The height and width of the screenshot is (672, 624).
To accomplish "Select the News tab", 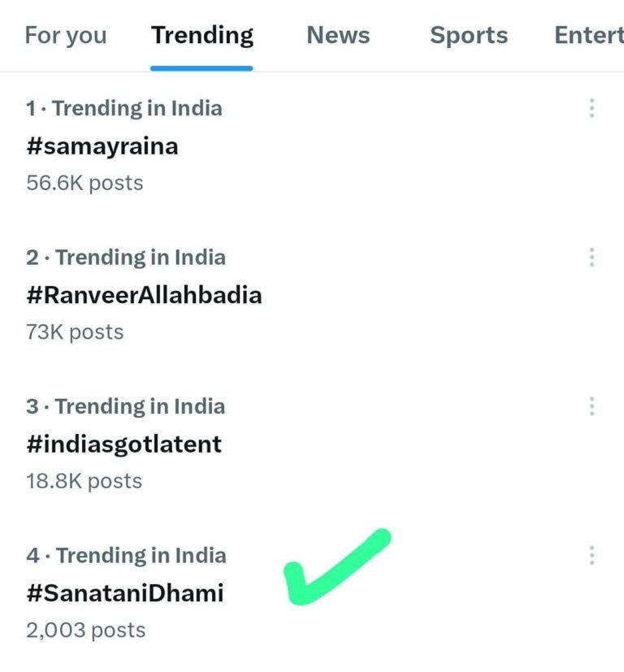I will (338, 36).
